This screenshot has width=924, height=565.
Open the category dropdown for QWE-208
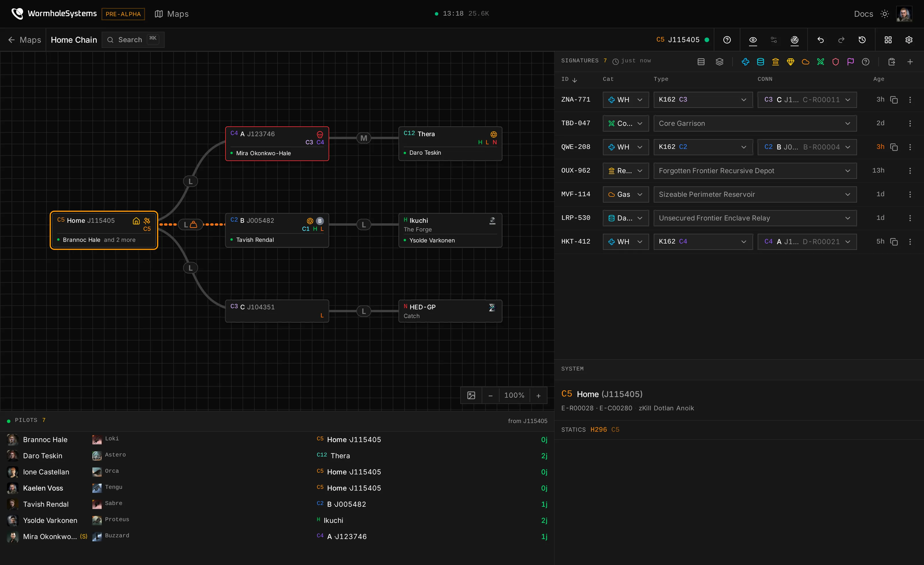[626, 147]
